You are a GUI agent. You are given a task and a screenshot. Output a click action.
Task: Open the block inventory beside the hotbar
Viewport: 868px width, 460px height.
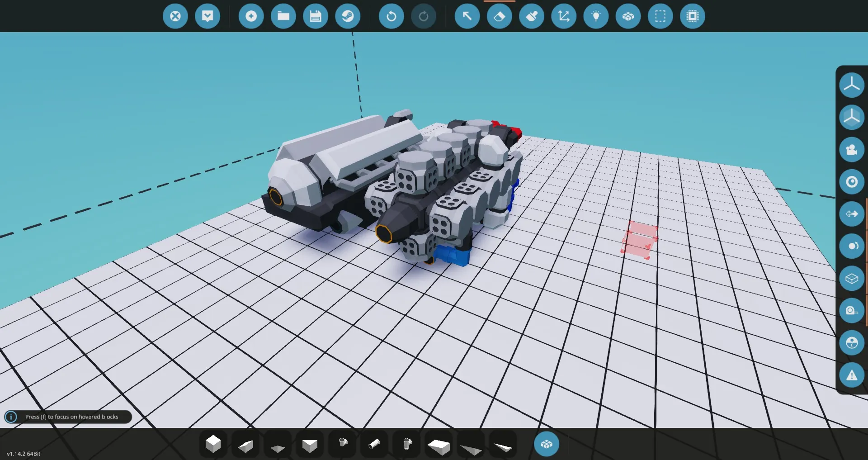point(546,444)
